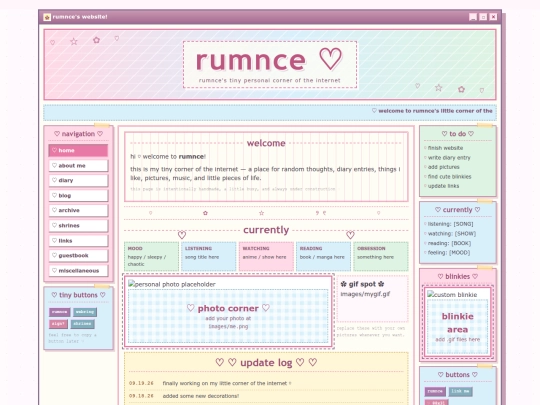Screen dimensions: 540x405
Task: Click 'reading: [BOOK]' in the right sidebar
Action: click(x=449, y=243)
